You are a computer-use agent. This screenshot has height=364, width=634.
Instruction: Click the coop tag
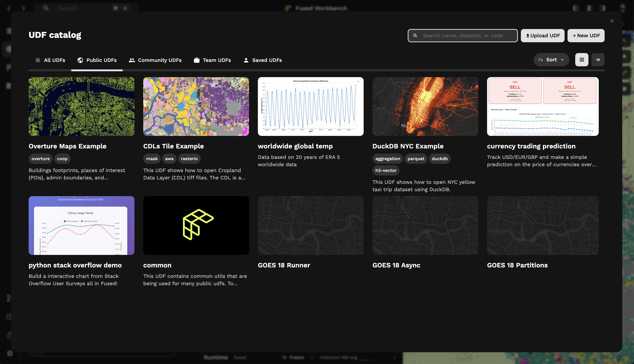pyautogui.click(x=62, y=159)
